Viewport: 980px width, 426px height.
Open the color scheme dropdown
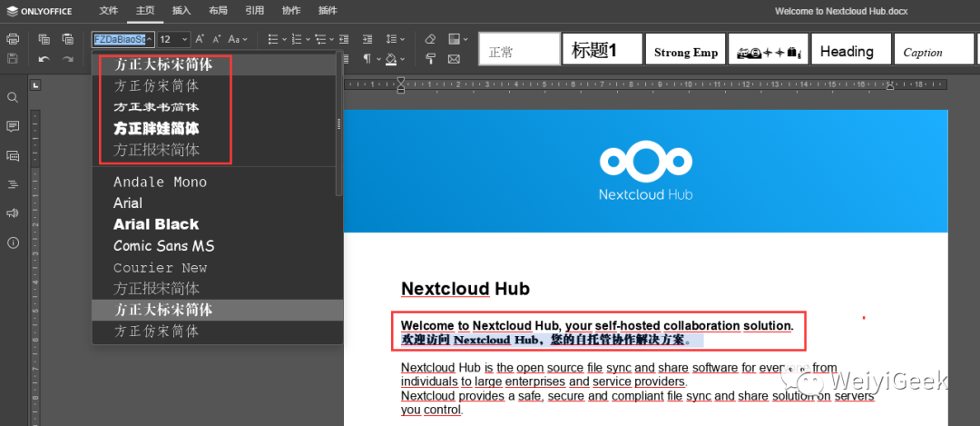[458, 39]
